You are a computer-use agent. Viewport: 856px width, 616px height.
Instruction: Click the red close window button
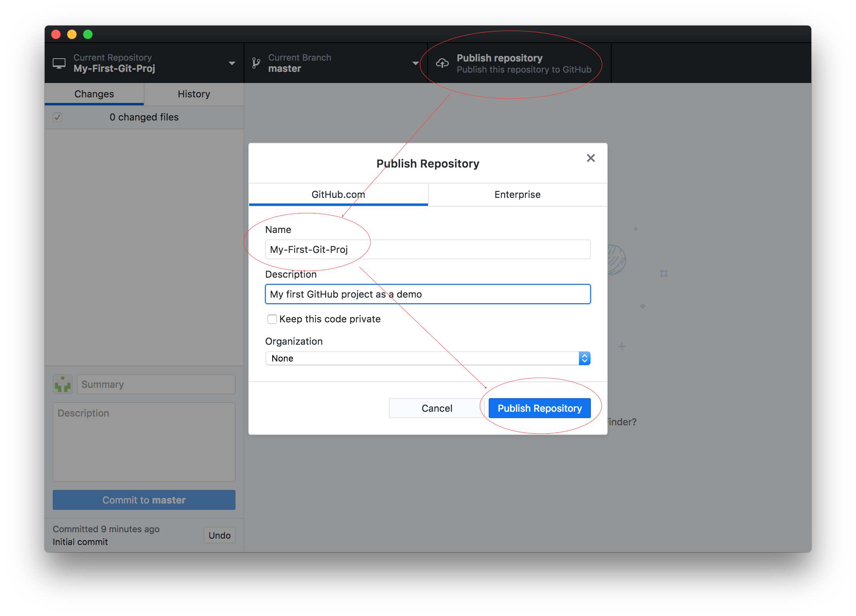(56, 34)
